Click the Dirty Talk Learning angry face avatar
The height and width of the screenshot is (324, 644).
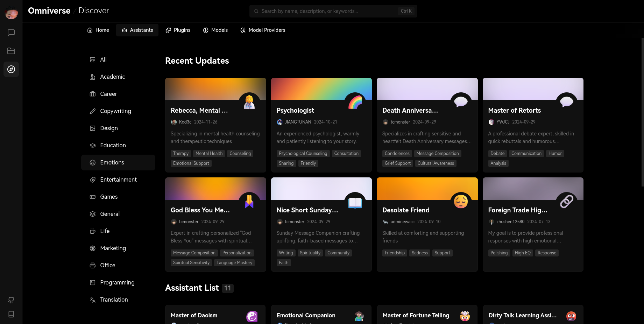pos(571,316)
